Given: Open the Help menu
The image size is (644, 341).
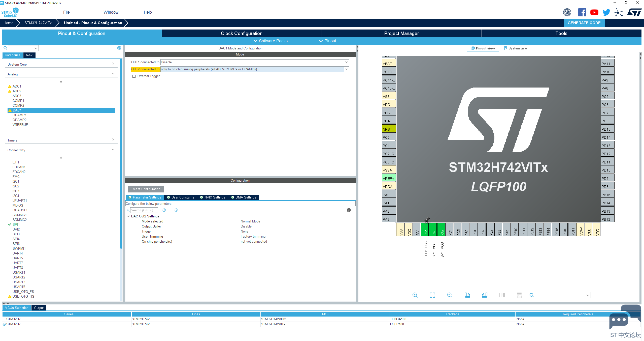Looking at the screenshot, I should coord(148,12).
